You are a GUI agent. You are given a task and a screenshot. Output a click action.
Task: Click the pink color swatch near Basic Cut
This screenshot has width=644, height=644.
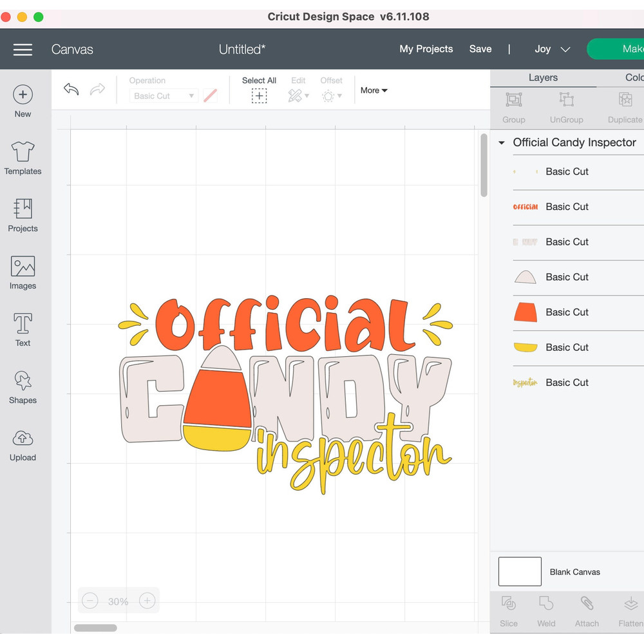211,95
